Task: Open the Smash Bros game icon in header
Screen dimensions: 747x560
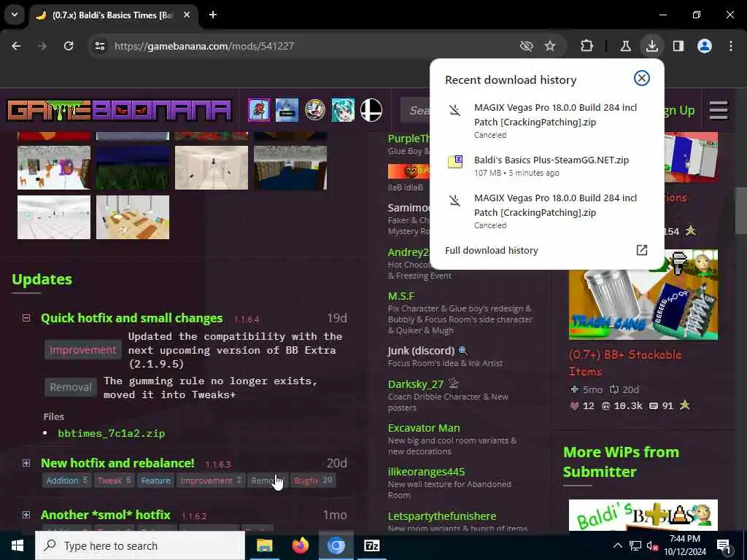Action: click(x=371, y=110)
